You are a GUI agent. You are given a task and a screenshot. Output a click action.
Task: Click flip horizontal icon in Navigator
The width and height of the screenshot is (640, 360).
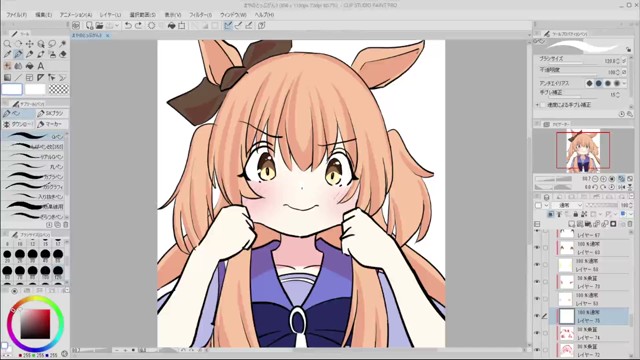[622, 187]
